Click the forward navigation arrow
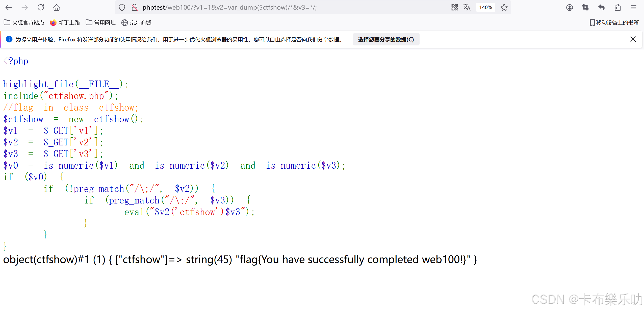Viewport: 644px width, 310px height. 25,8
